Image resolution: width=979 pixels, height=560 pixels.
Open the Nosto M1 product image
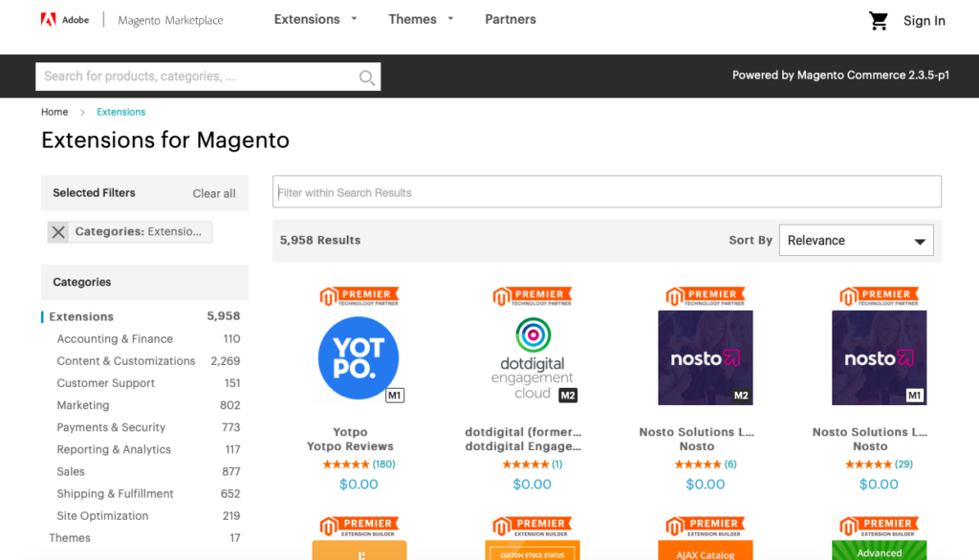879,357
